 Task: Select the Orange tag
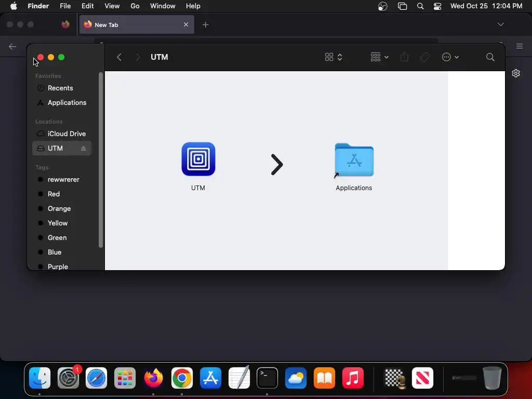coord(62,209)
